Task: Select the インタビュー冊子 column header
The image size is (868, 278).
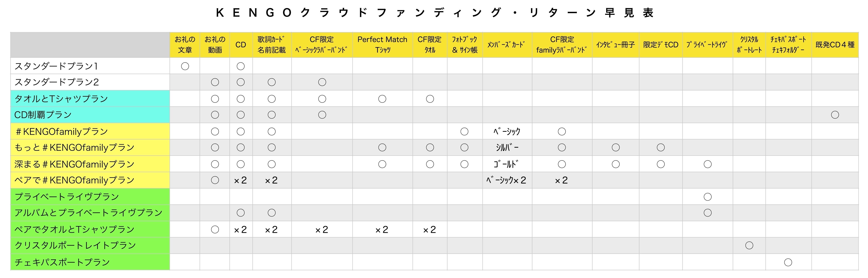Action: (x=616, y=45)
